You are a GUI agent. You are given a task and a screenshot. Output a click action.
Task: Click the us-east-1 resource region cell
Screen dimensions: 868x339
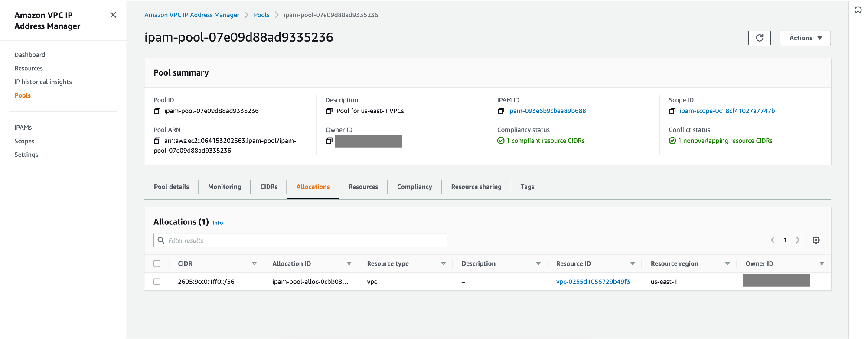pos(664,282)
